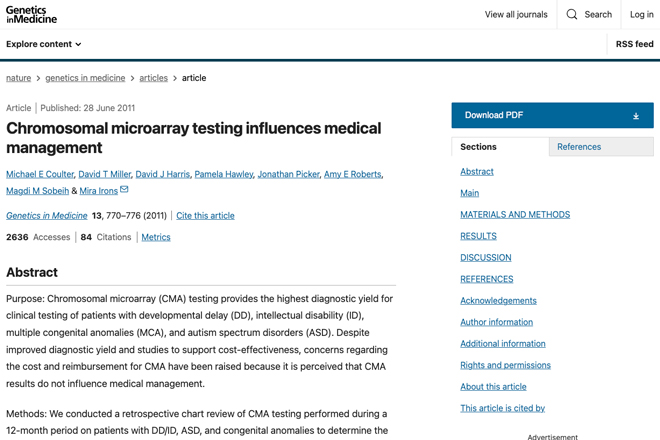
Task: Go to nature breadcrumb link
Action: pyautogui.click(x=19, y=78)
